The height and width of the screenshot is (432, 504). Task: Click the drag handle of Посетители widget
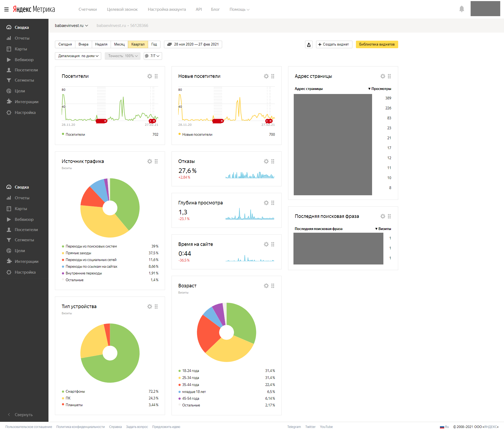[156, 76]
